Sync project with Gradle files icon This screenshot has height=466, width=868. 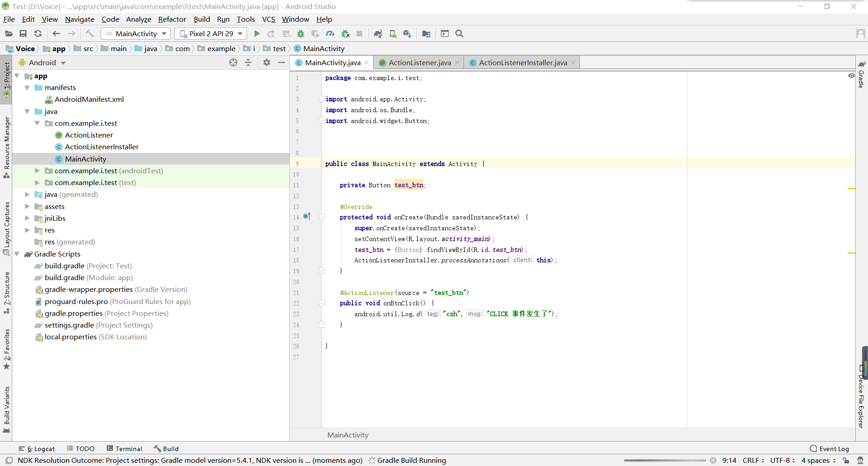pos(378,33)
